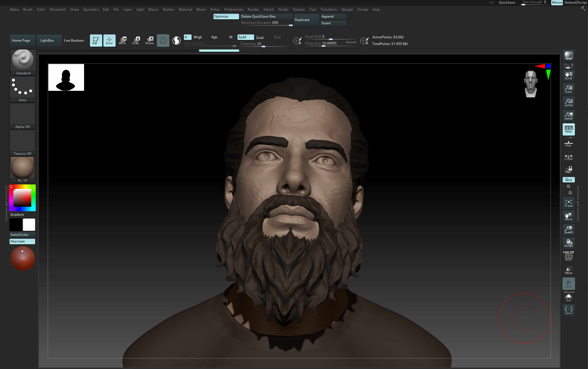Click the LightBox button

[x=47, y=40]
